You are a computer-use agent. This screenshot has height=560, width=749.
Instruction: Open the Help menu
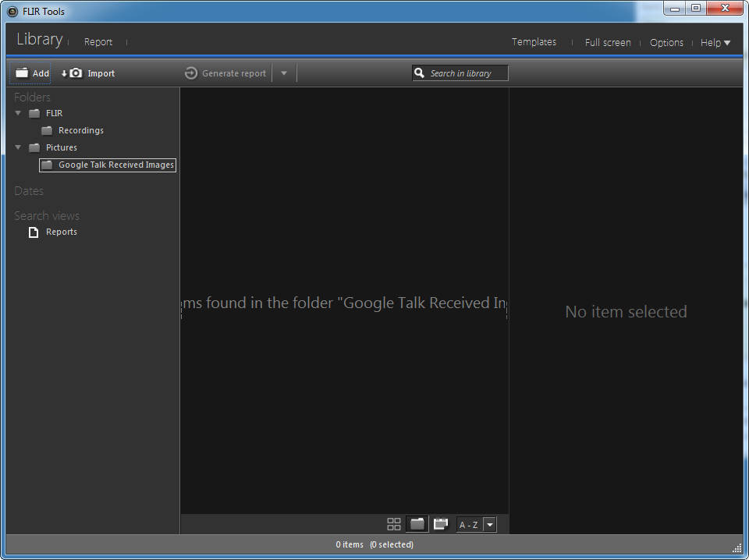(x=715, y=43)
